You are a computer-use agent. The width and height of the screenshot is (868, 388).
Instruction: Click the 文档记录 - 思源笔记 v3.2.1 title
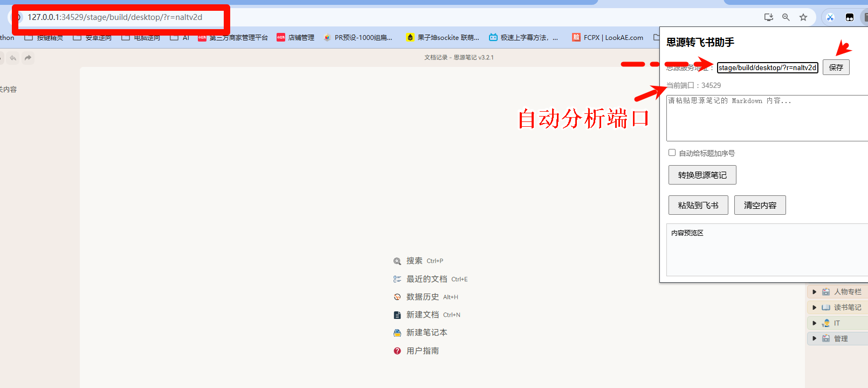[x=459, y=57]
